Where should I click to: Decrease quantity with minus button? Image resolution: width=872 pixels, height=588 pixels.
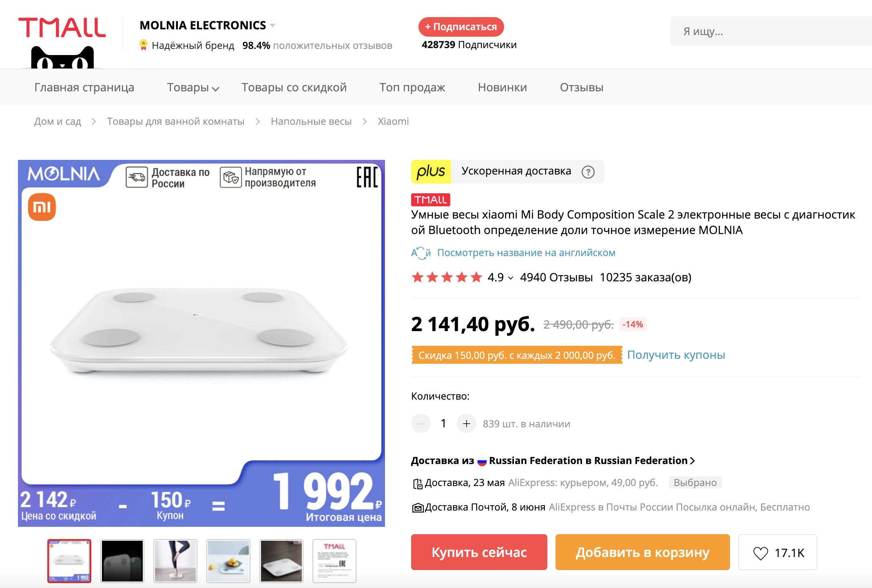tap(421, 424)
